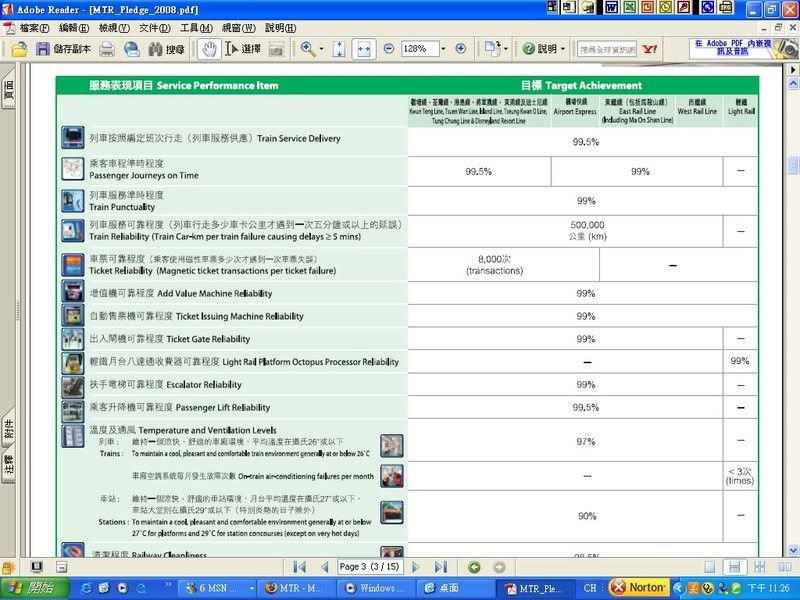800x600 pixels.
Task: Click the 說明 help toolbar button
Action: tap(540, 49)
